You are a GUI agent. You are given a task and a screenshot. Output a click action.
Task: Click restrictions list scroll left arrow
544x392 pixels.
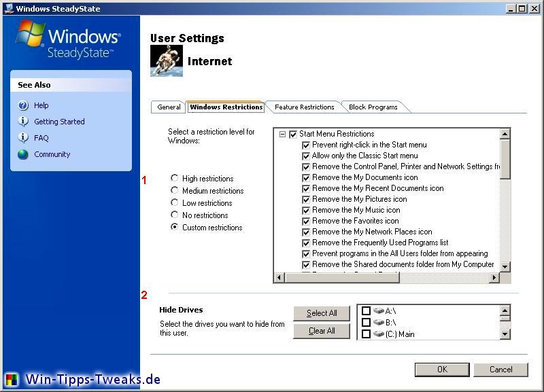[279, 277]
